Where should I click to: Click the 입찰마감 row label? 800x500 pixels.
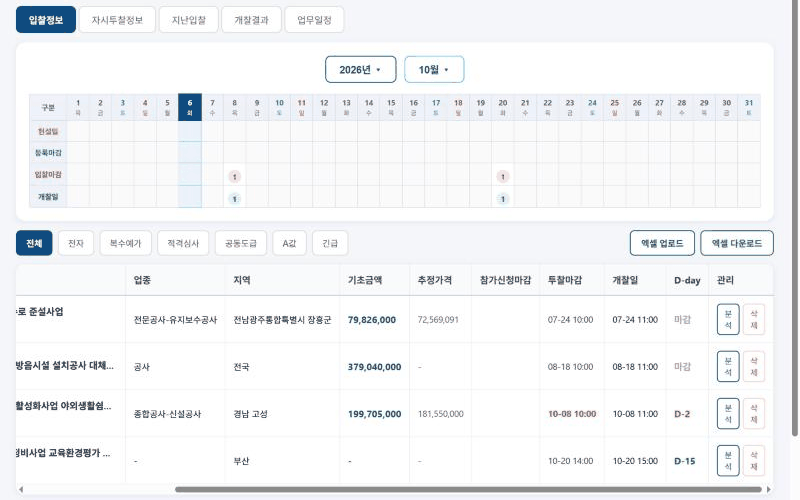[x=48, y=174]
